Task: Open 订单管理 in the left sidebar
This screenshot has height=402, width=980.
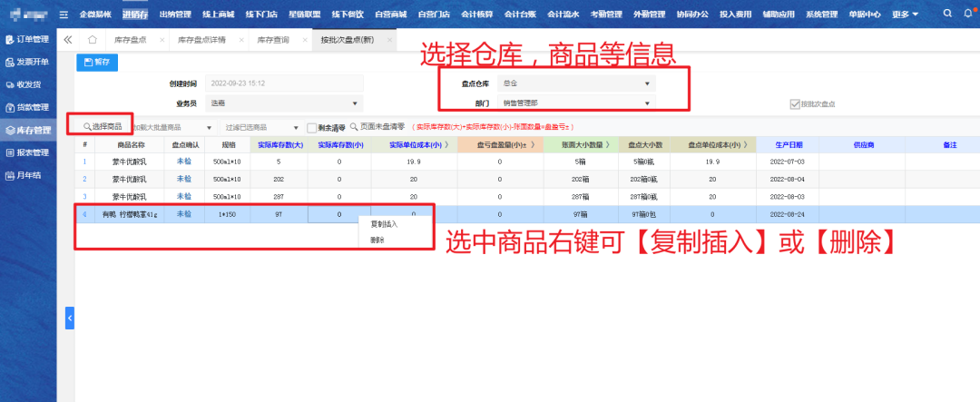Action: click(29, 40)
